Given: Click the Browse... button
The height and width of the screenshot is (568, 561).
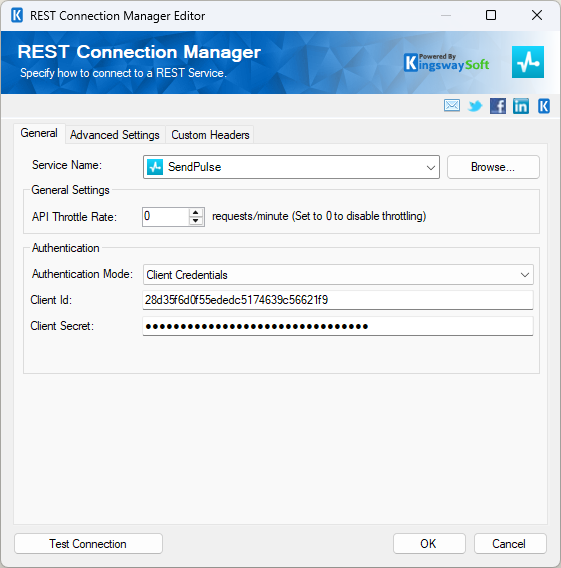Looking at the screenshot, I should click(x=493, y=167).
